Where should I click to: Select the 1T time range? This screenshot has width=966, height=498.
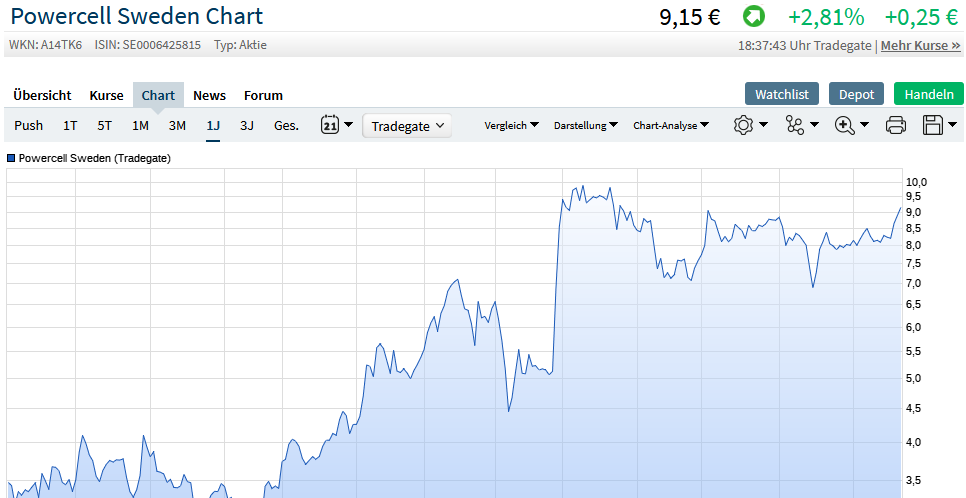[70, 126]
